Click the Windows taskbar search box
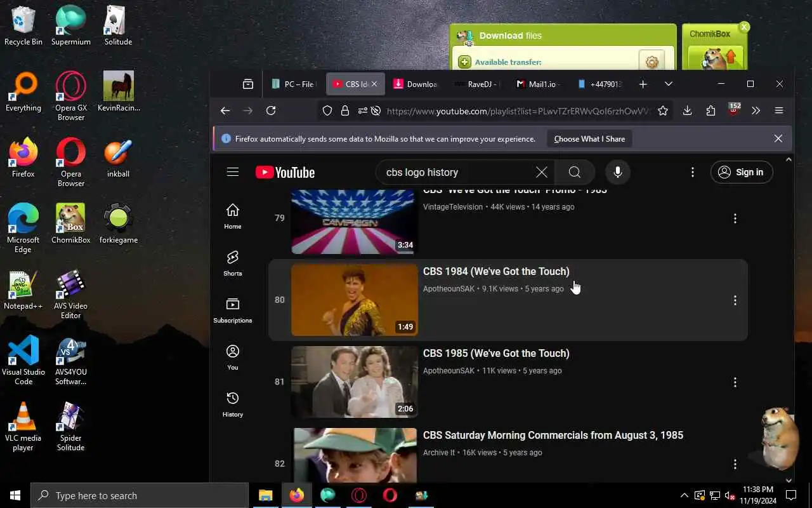Image resolution: width=812 pixels, height=508 pixels. (140, 495)
